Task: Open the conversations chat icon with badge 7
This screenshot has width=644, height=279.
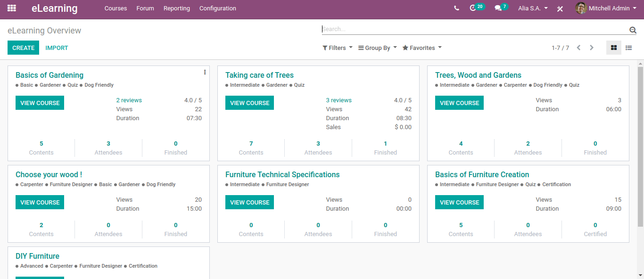Action: [x=501, y=8]
